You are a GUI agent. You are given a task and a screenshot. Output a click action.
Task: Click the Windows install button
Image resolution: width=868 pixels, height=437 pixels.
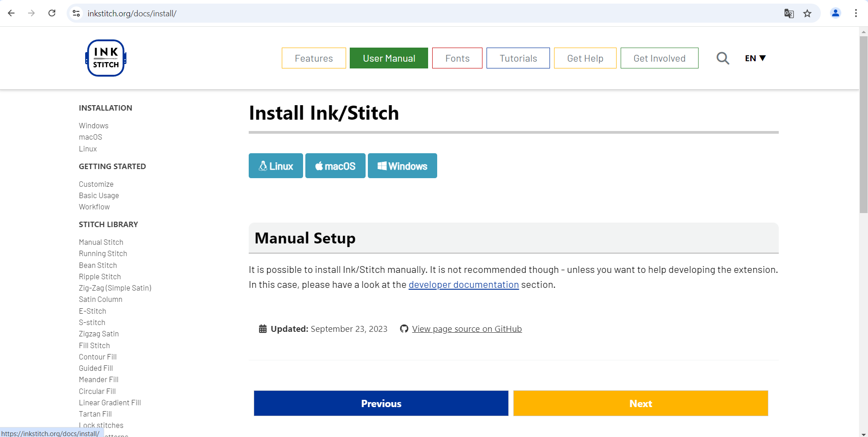pos(402,166)
